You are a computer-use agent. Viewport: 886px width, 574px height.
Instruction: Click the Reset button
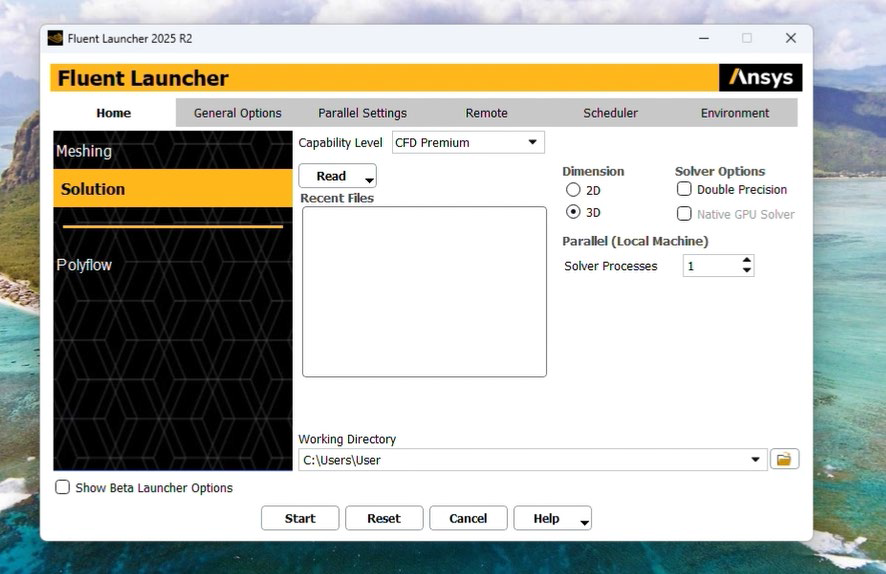[x=383, y=518]
